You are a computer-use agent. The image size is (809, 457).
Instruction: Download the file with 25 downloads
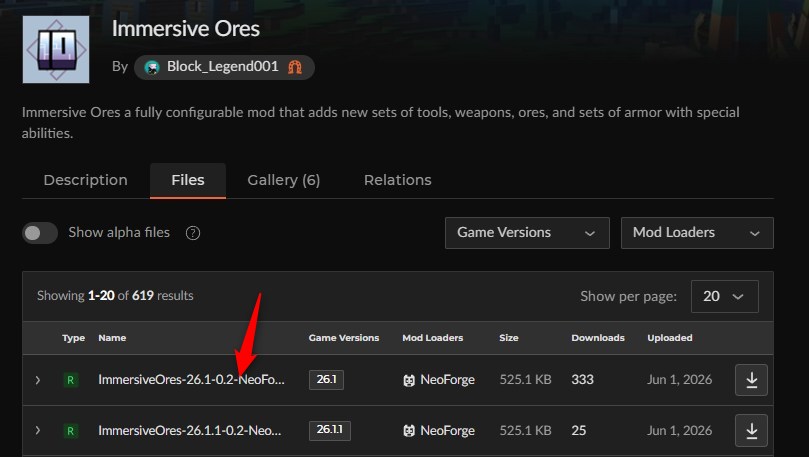(751, 430)
